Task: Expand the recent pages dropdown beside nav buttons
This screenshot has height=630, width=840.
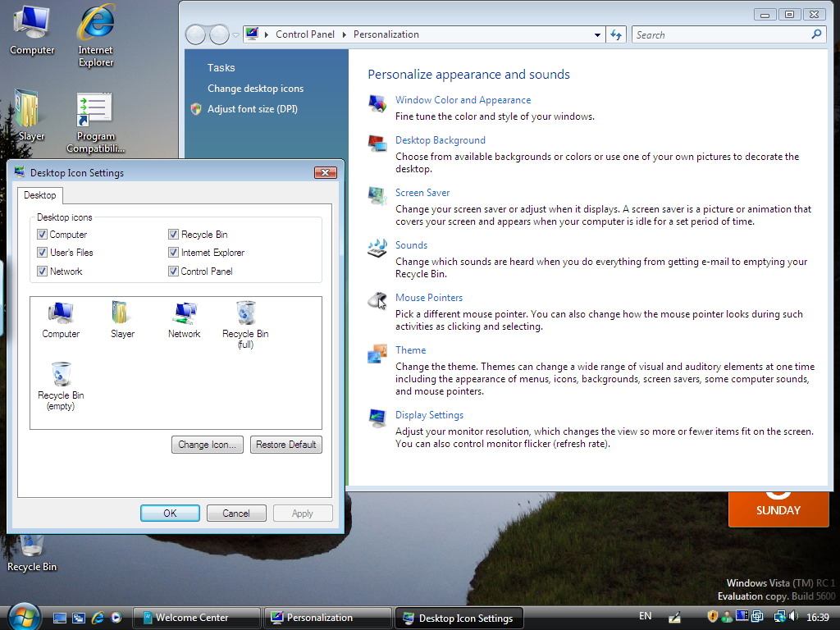Action: 235,35
